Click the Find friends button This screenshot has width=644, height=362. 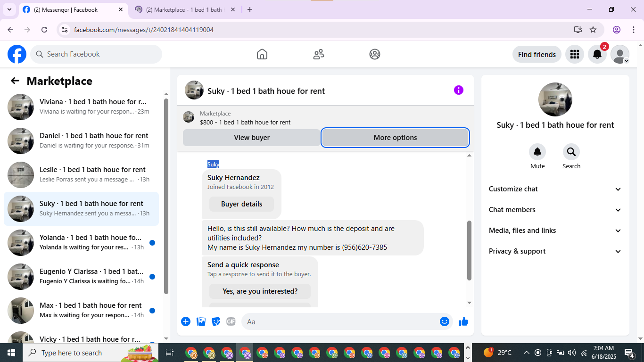click(x=537, y=54)
